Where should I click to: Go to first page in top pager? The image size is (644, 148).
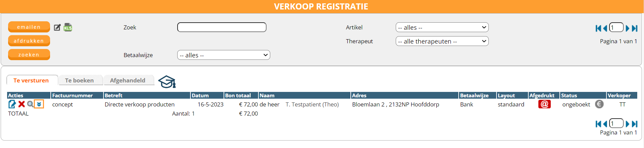pos(598,28)
